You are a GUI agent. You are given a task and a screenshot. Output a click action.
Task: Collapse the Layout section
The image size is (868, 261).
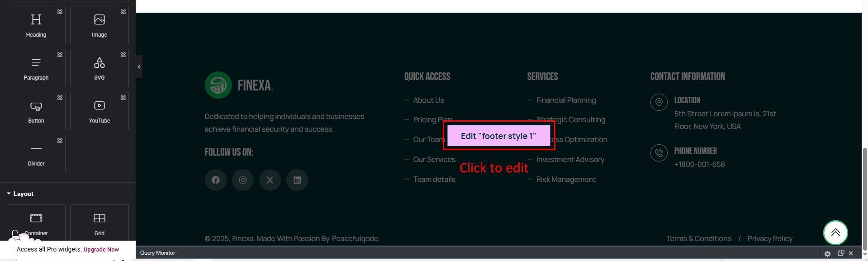[20, 194]
